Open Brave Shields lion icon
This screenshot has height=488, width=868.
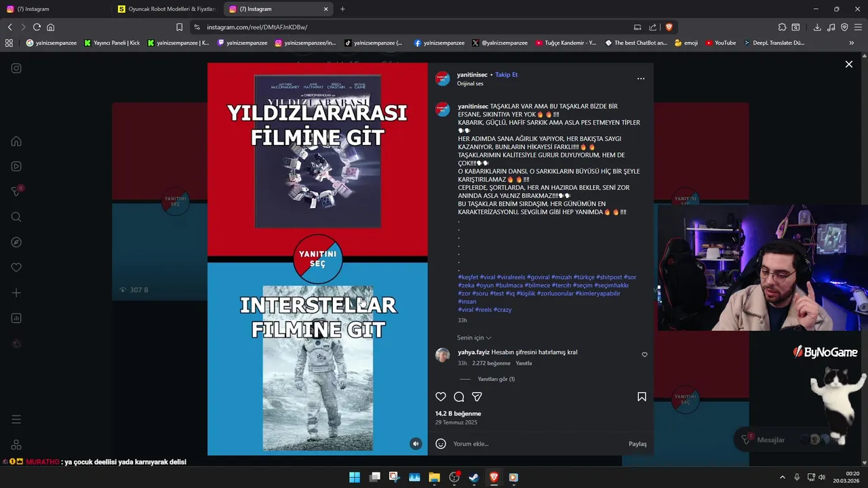pyautogui.click(x=669, y=27)
